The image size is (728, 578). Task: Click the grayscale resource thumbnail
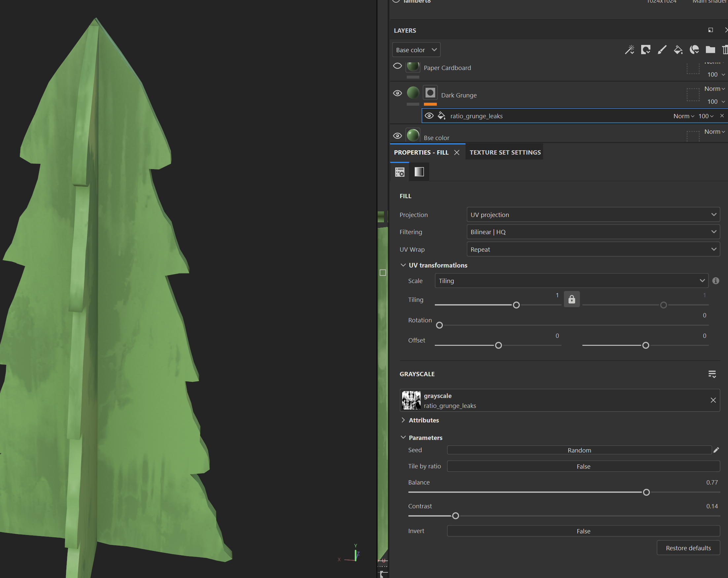click(x=411, y=400)
